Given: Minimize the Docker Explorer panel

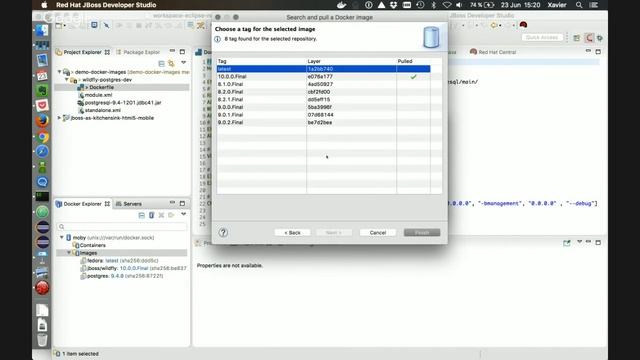Looking at the screenshot, I should point(172,203).
